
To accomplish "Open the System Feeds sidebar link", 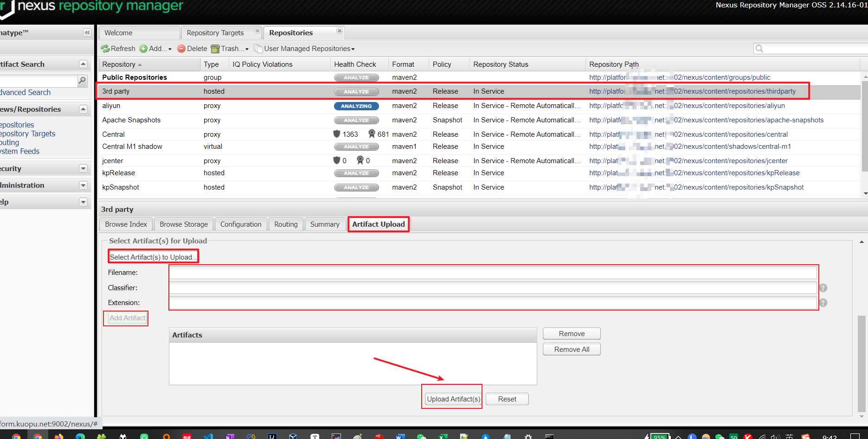I will [19, 151].
